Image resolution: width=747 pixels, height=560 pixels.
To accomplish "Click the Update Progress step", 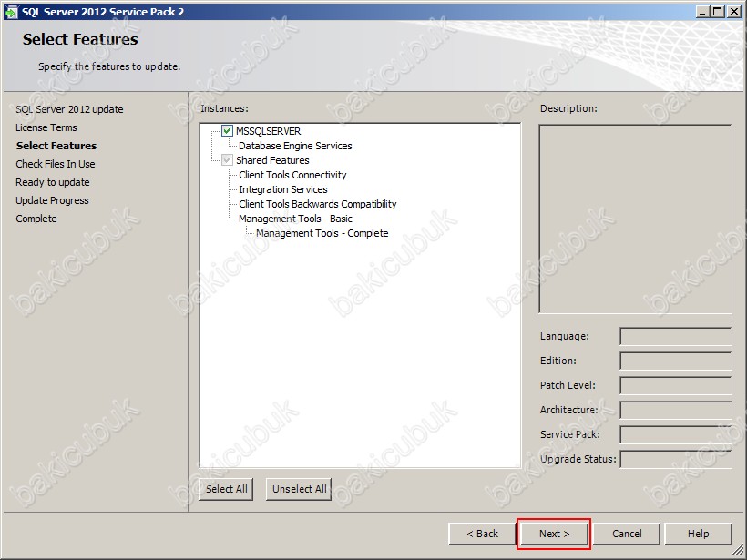I will coord(52,200).
